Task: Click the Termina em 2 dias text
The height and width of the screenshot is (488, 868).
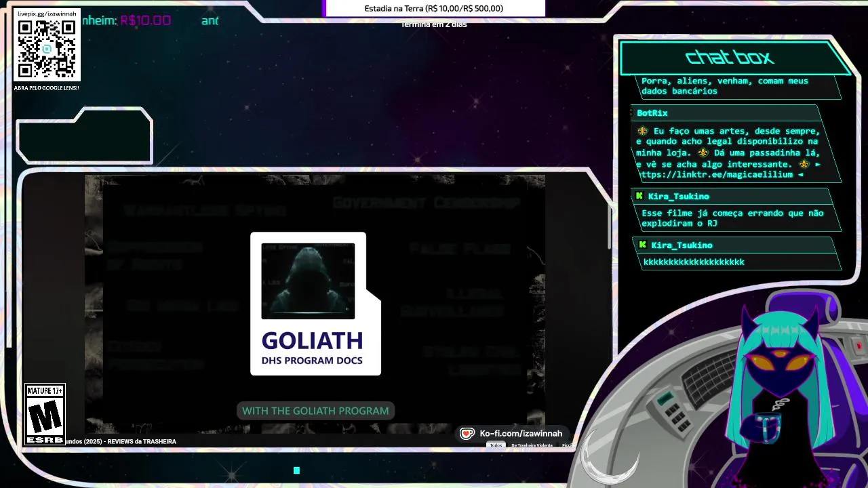Action: (434, 24)
